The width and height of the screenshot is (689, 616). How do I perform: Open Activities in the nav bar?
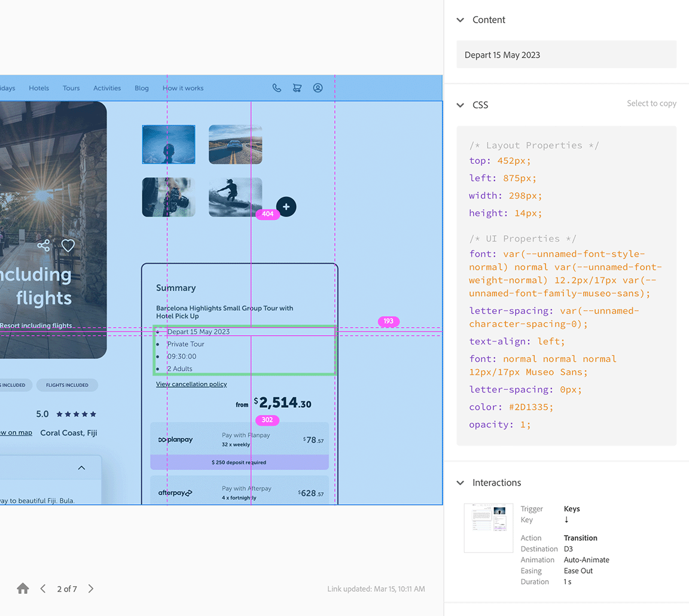(107, 88)
